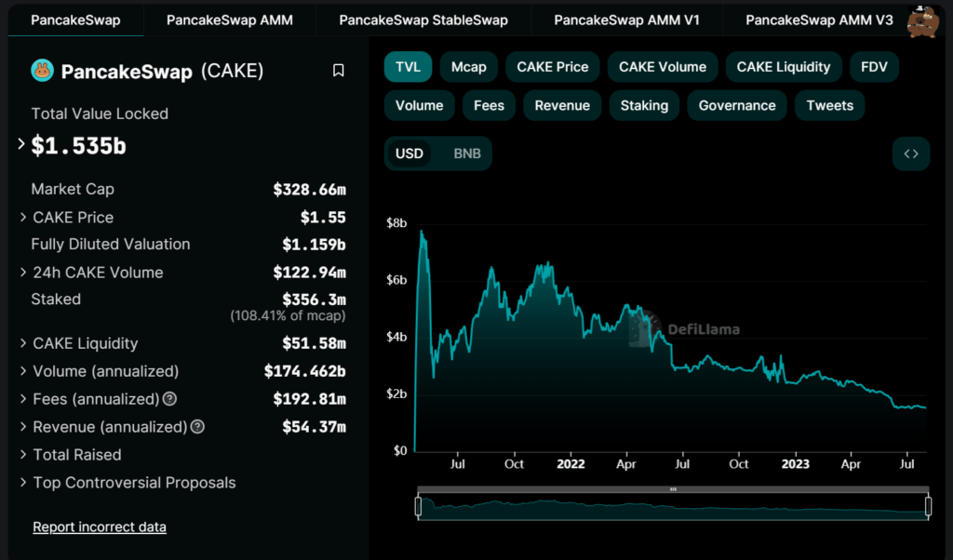Viewport: 953px width, 560px height.
Task: Expand the Total Value Locked breakdown
Action: (21, 144)
